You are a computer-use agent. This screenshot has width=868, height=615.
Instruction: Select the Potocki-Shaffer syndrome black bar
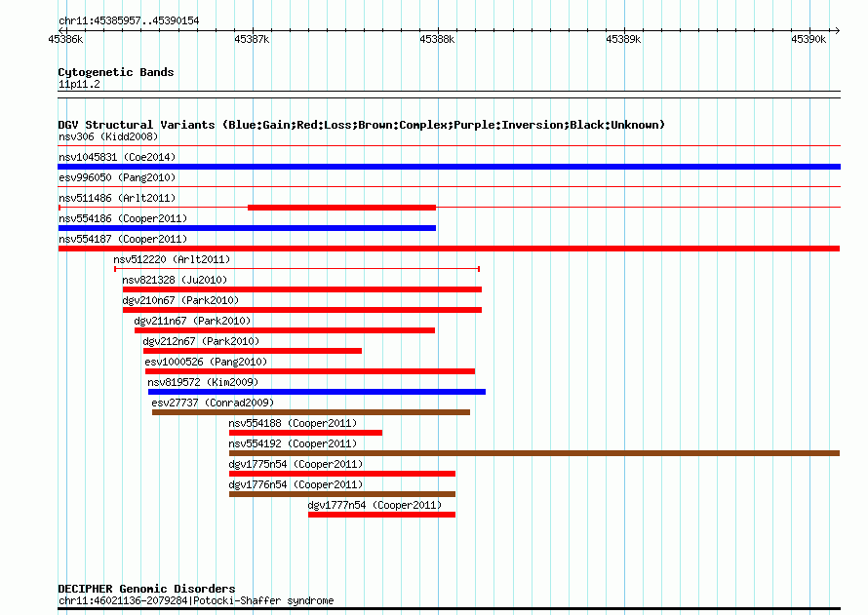pyautogui.click(x=449, y=609)
